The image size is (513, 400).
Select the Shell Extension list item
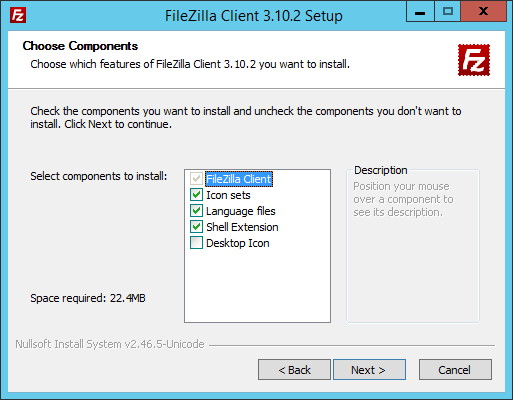click(x=242, y=227)
